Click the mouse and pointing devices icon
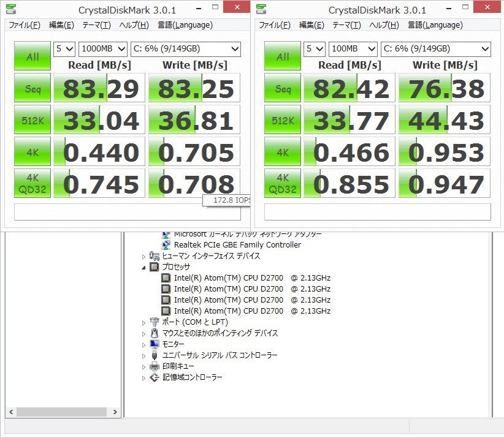Image resolution: width=504 pixels, height=438 pixels. (155, 333)
